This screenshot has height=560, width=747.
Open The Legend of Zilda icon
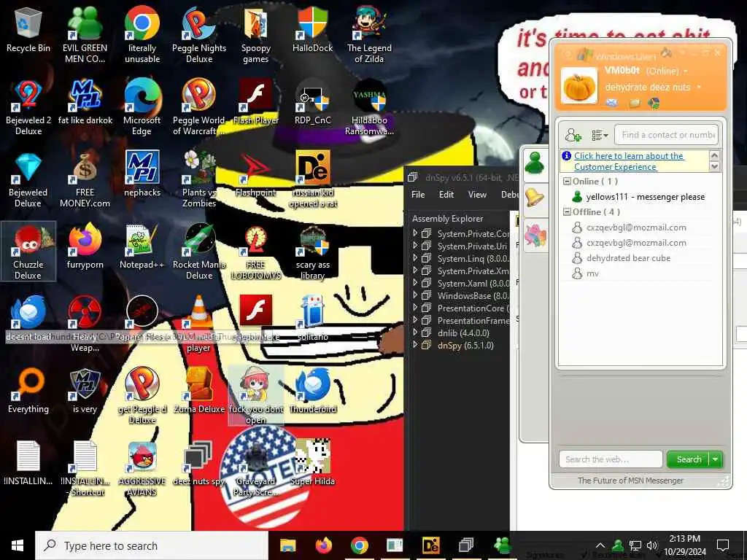pyautogui.click(x=369, y=35)
